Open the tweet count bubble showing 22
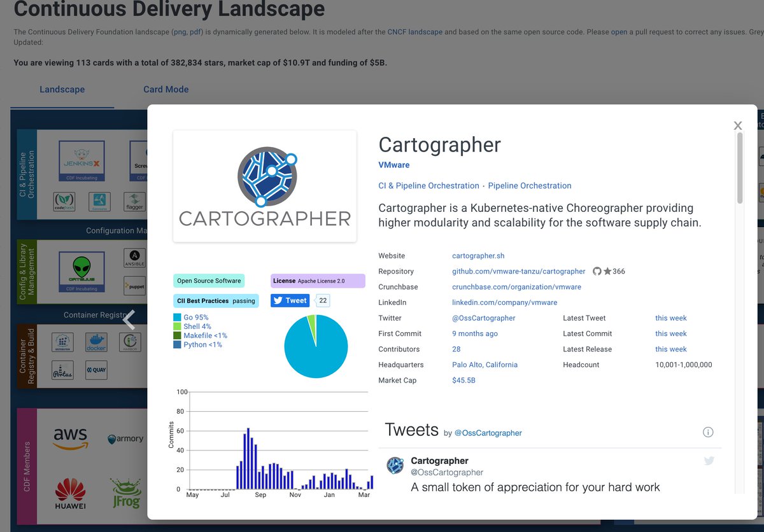This screenshot has height=532, width=764. [323, 300]
